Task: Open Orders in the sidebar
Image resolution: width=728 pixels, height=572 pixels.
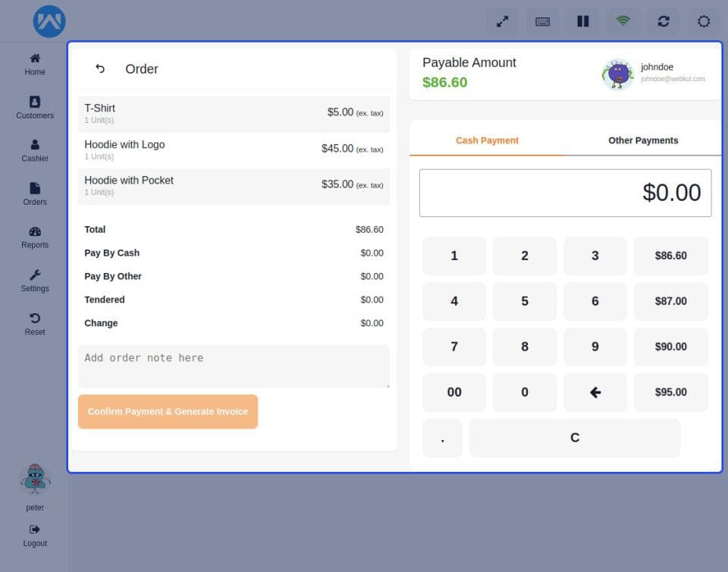Action: pos(35,194)
